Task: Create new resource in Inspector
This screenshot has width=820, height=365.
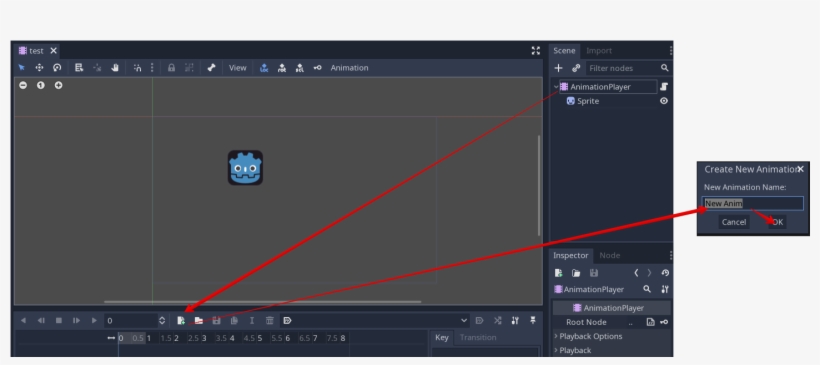Action: (559, 273)
